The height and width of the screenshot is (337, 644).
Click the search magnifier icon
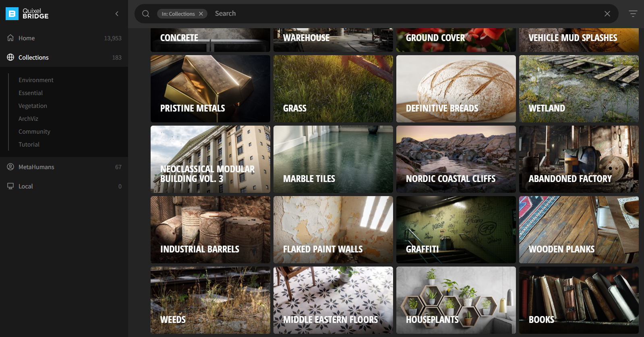(x=146, y=14)
